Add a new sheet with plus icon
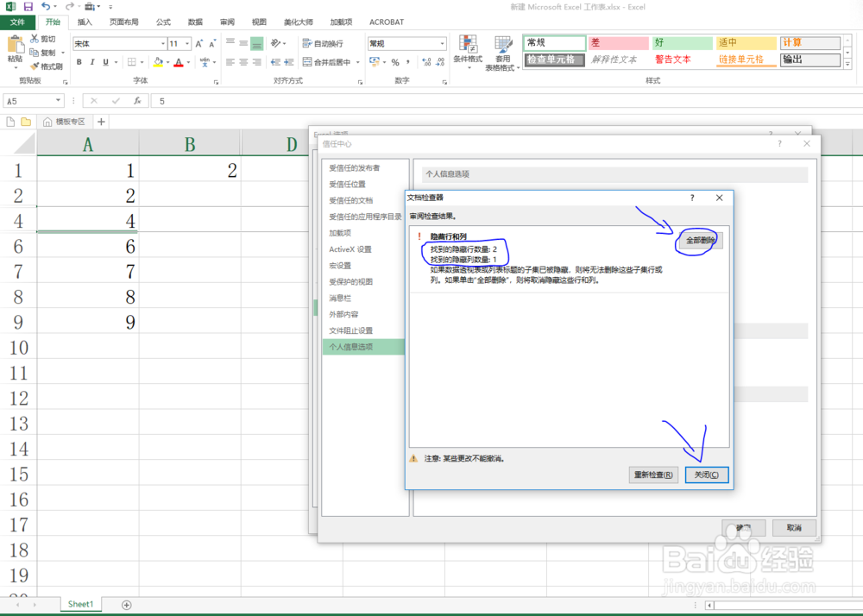 coord(127,605)
